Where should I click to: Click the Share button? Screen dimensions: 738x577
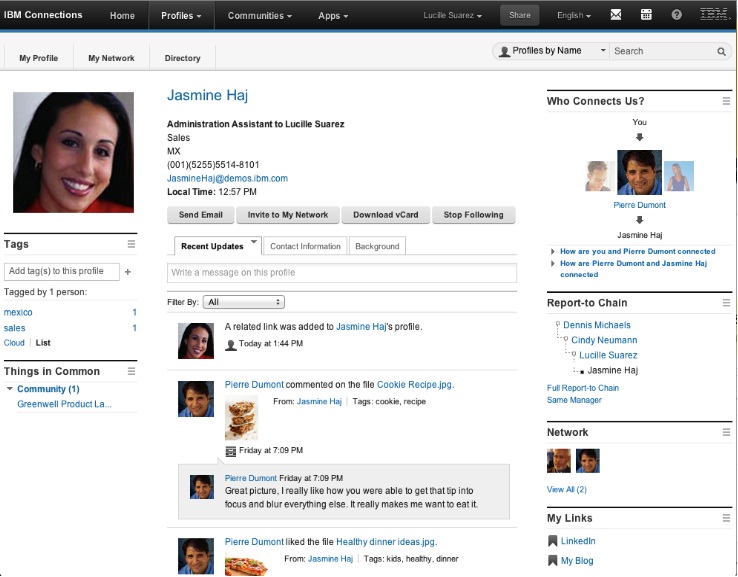tap(520, 15)
